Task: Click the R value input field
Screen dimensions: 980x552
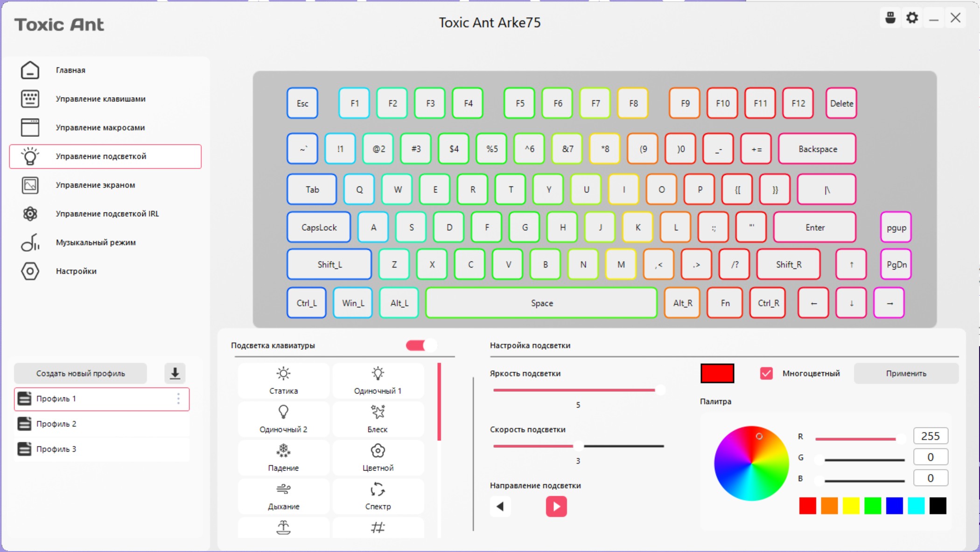Action: point(931,436)
